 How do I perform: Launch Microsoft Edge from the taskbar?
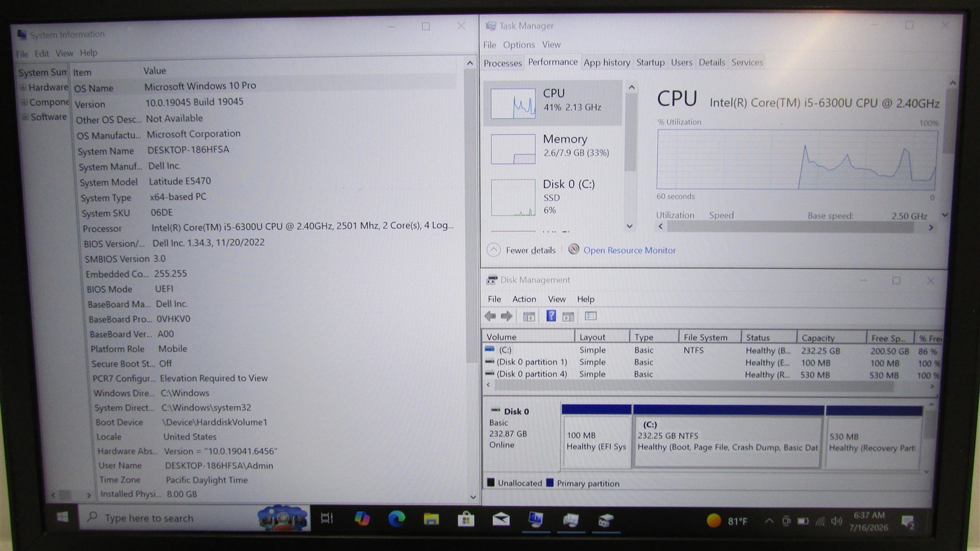coord(397,519)
